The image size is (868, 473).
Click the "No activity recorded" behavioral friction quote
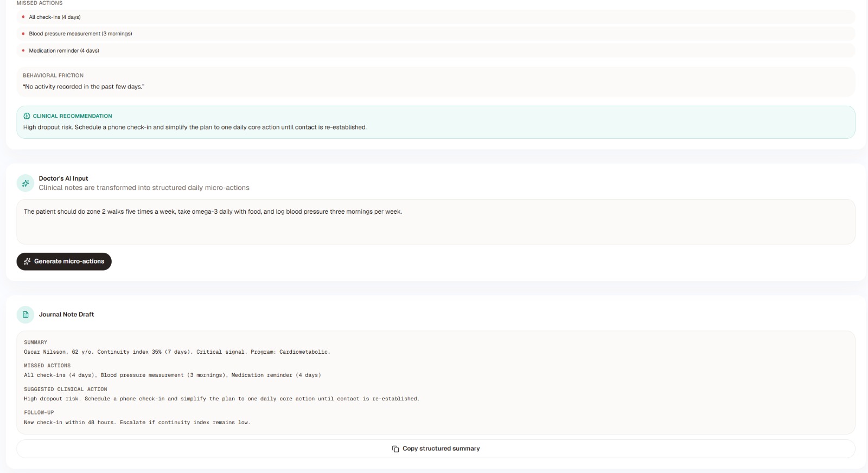[84, 87]
